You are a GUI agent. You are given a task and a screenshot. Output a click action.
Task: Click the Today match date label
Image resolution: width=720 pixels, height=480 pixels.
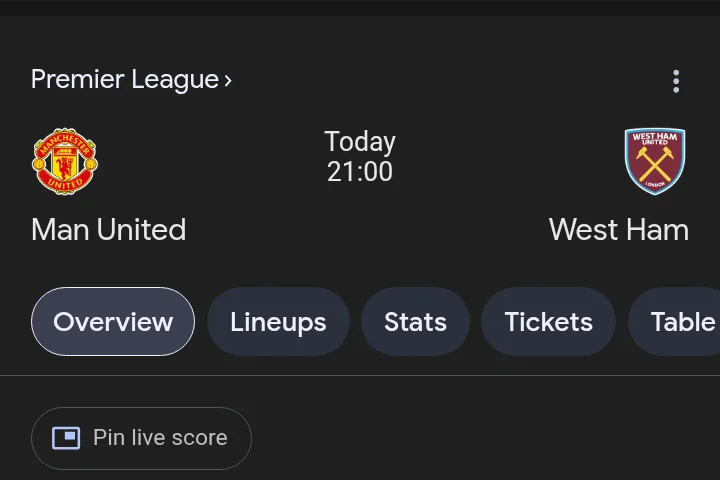tap(360, 142)
